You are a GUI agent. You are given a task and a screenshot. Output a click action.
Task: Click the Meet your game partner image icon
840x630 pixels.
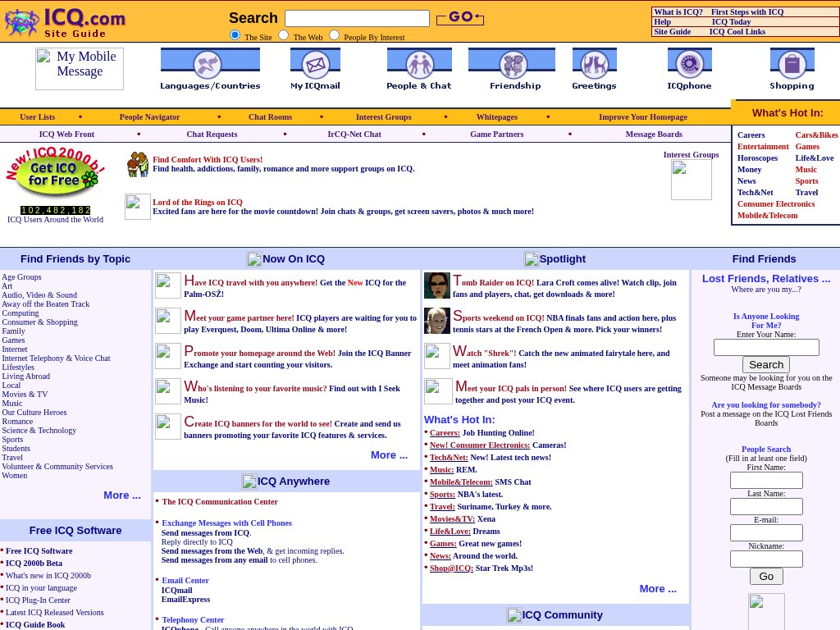click(168, 321)
